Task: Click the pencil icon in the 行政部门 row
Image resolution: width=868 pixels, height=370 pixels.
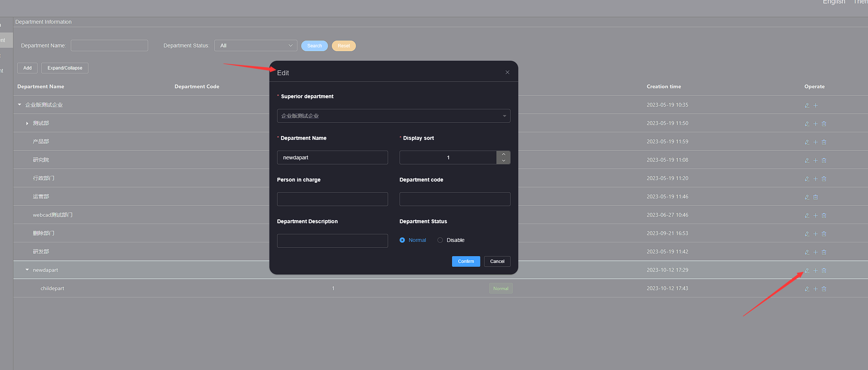Action: point(807,179)
